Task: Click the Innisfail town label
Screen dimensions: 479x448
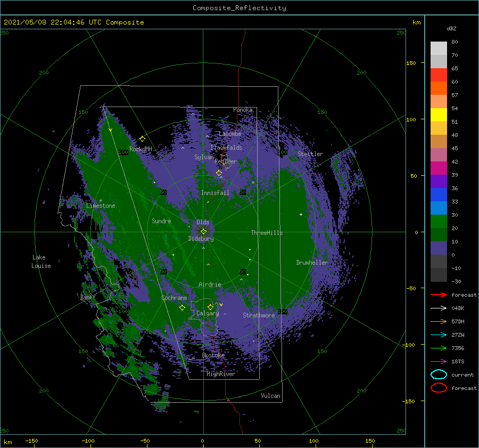Action: tap(215, 193)
